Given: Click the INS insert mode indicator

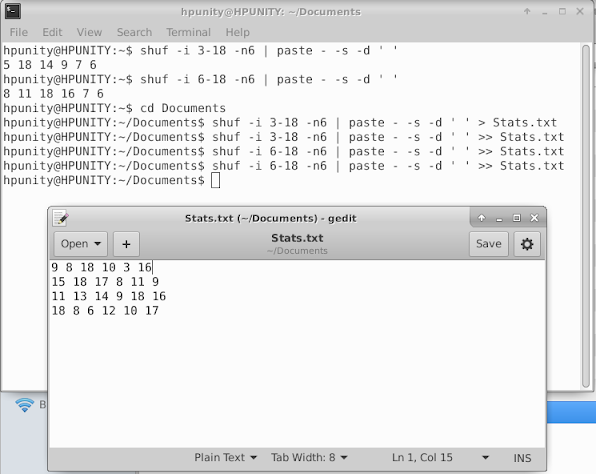Looking at the screenshot, I should point(522,458).
